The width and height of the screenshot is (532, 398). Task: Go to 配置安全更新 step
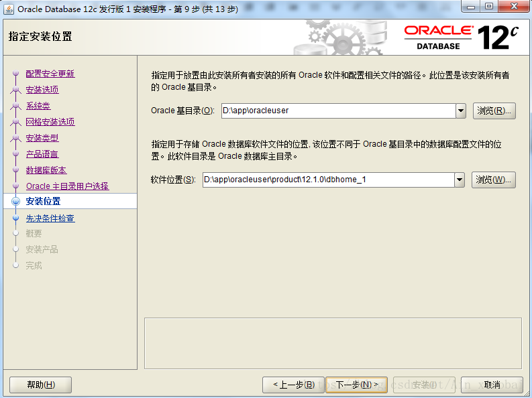pyautogui.click(x=50, y=74)
